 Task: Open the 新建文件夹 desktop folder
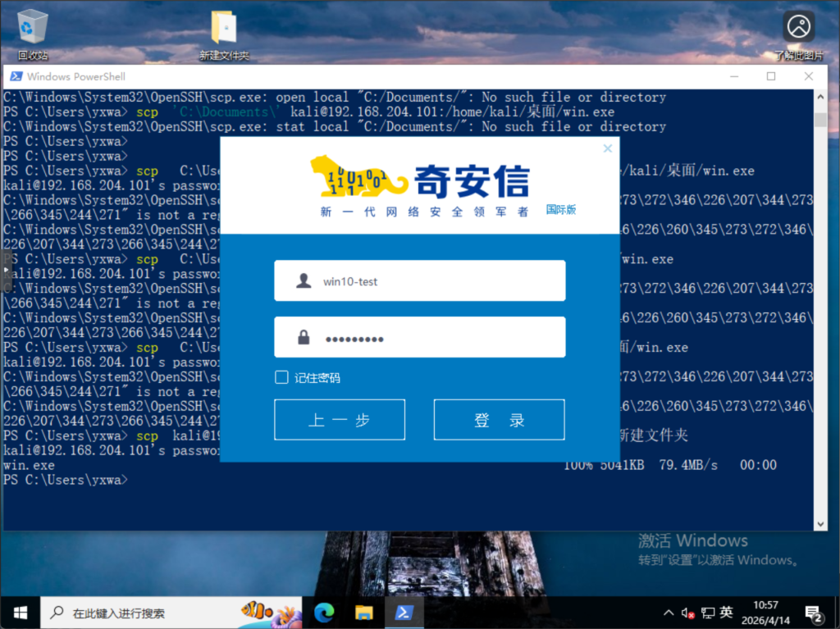pos(221,25)
